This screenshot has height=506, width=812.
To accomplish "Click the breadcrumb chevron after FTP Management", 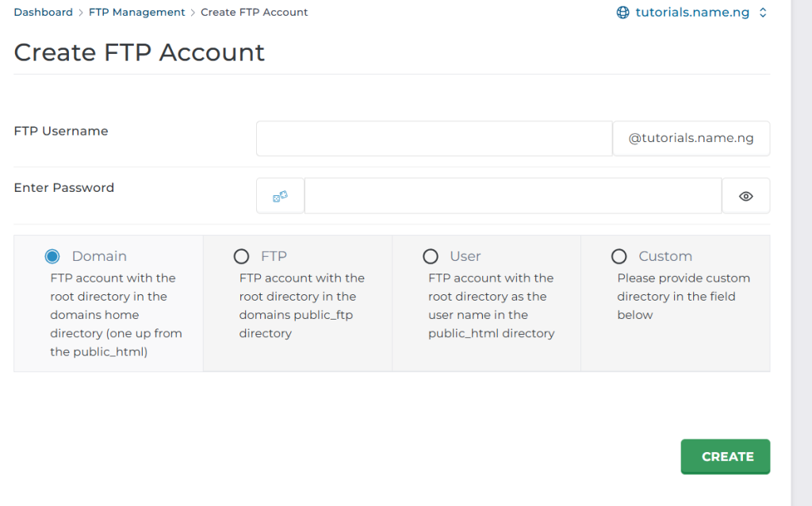I will (x=192, y=13).
